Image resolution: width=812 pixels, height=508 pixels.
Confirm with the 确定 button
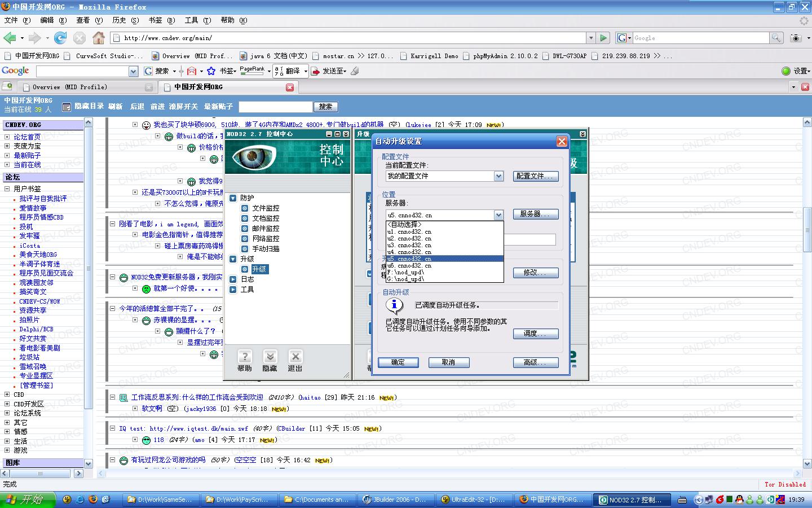point(398,362)
